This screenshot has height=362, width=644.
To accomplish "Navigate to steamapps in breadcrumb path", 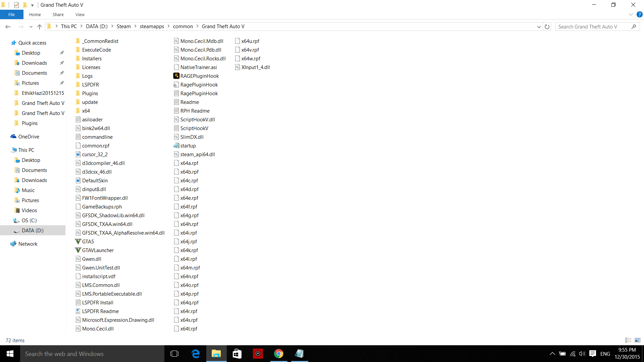I will click(152, 26).
